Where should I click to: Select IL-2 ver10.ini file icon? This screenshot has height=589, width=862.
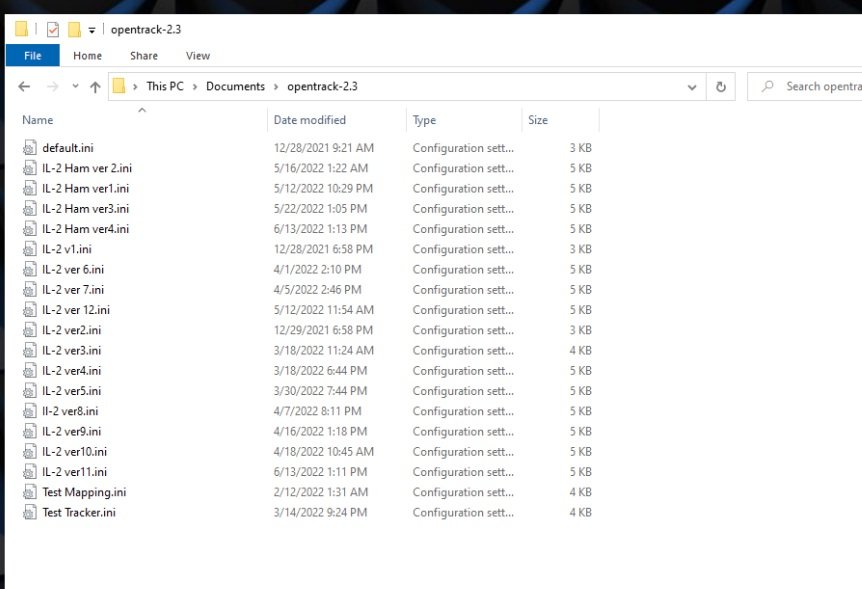point(30,452)
